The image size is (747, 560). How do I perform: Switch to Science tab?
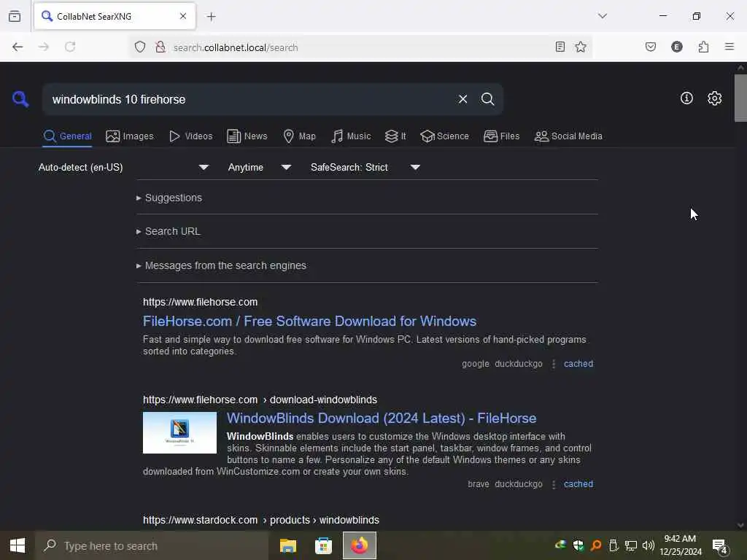[444, 136]
